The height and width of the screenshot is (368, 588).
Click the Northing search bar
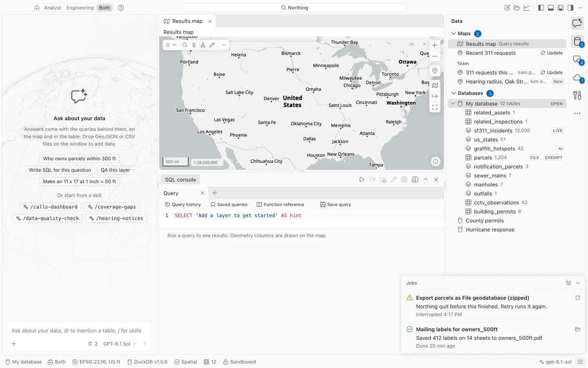294,8
